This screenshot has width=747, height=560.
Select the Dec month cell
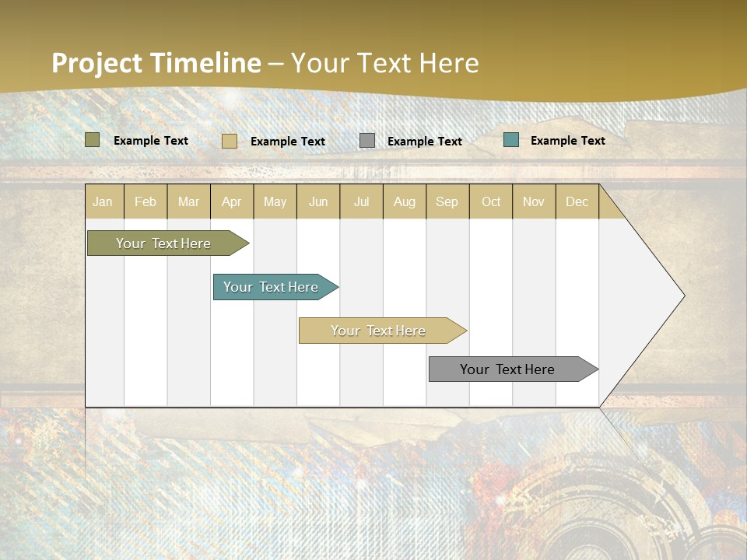pyautogui.click(x=577, y=201)
